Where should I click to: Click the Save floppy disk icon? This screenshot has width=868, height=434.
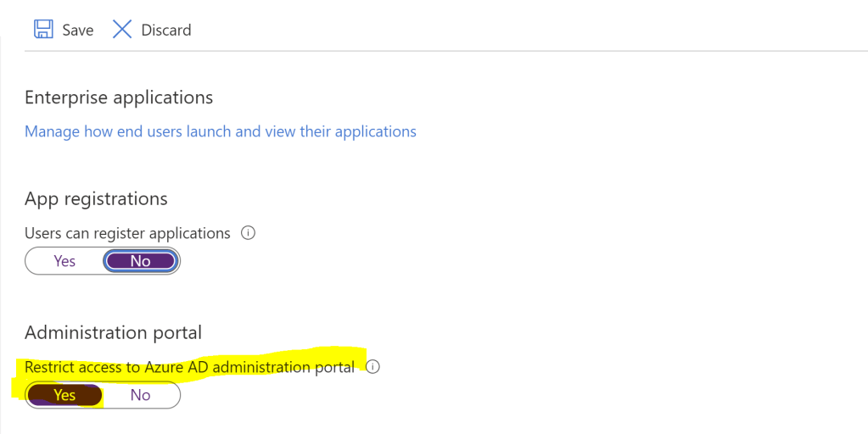tap(42, 30)
